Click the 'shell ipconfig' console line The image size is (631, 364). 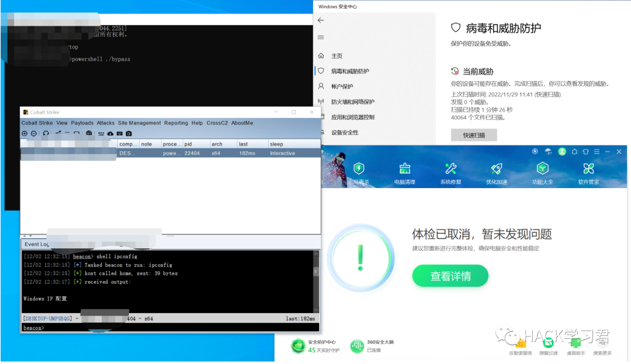(117, 256)
